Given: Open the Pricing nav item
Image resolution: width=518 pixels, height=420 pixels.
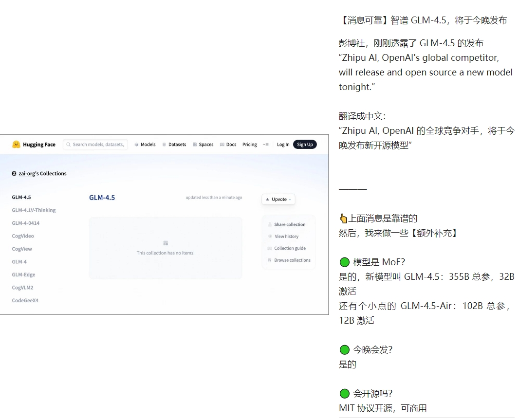Looking at the screenshot, I should 249,145.
